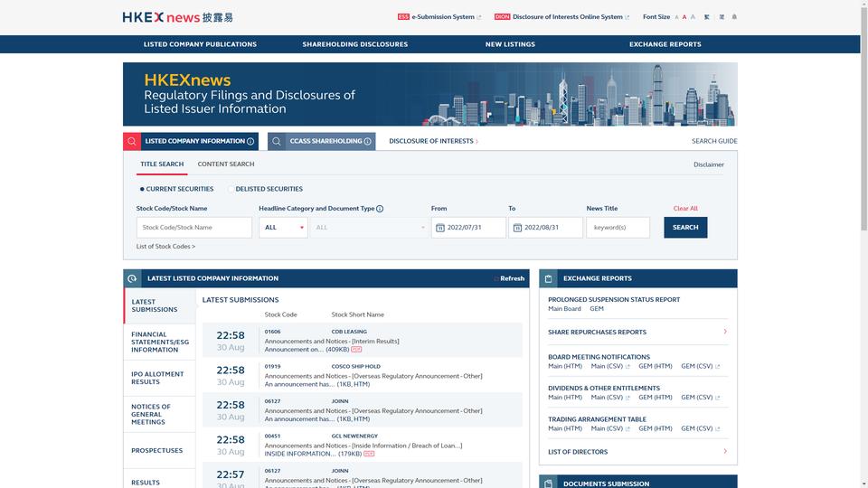Click PDF icon on GCL Newenergy announcement
868x488 pixels.
[x=369, y=454]
